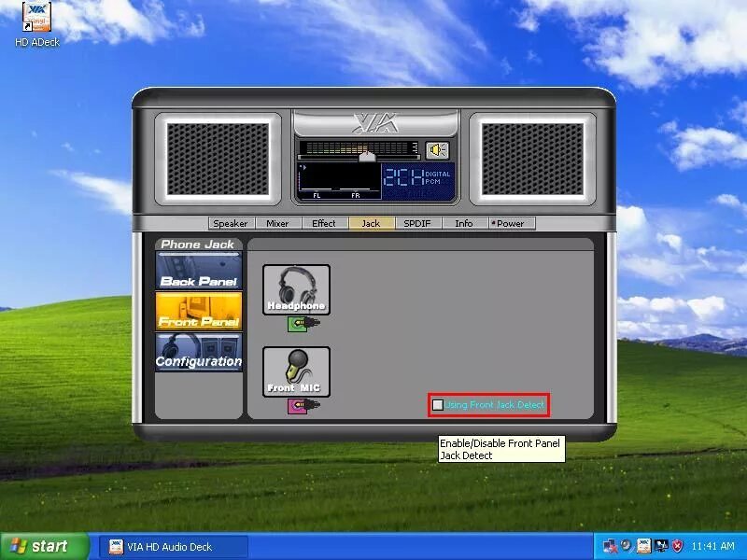Mute audio with the speaker icon

click(437, 150)
